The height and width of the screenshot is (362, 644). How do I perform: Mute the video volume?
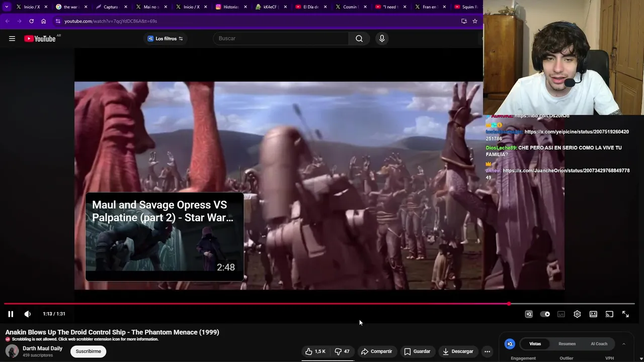click(x=28, y=314)
